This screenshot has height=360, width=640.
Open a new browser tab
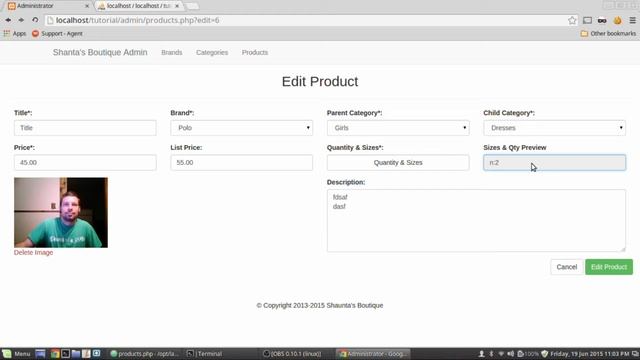pos(192,6)
